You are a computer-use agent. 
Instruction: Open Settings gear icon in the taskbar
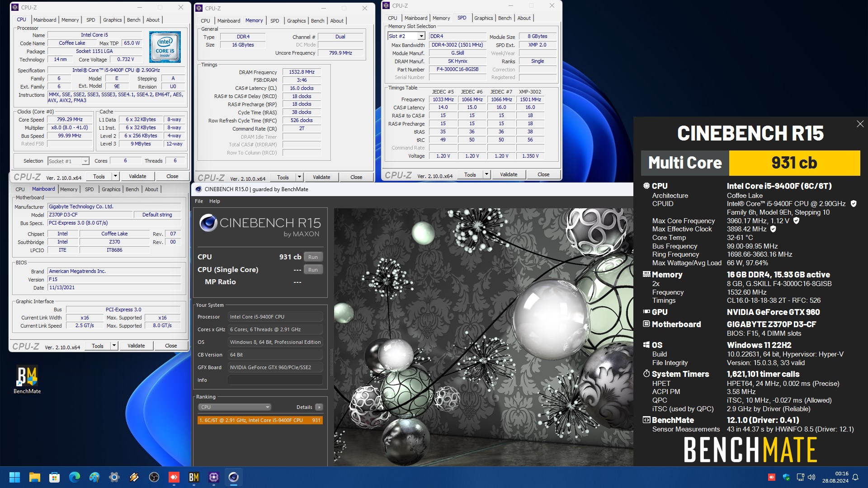[x=114, y=477]
